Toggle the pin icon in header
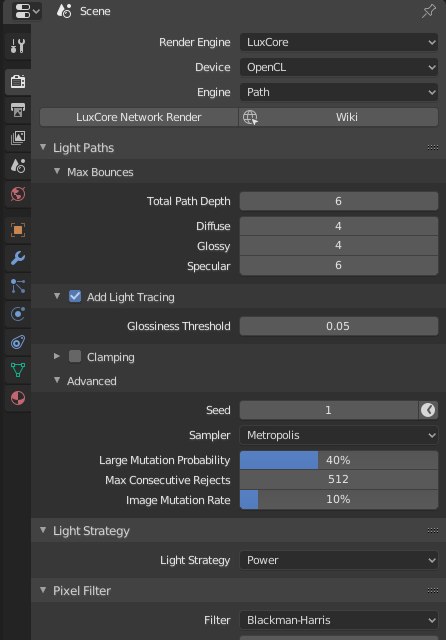Image resolution: width=446 pixels, height=640 pixels. pos(428,11)
